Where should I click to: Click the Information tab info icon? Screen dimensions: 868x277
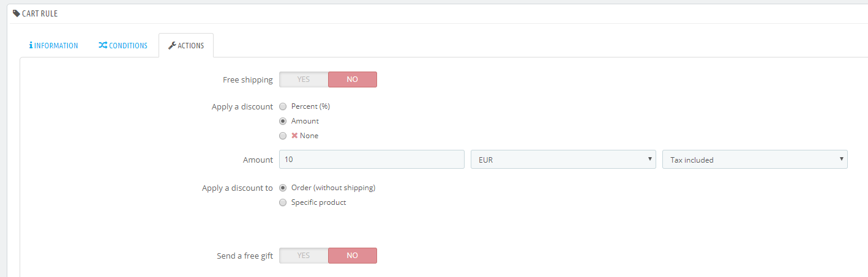(31, 45)
